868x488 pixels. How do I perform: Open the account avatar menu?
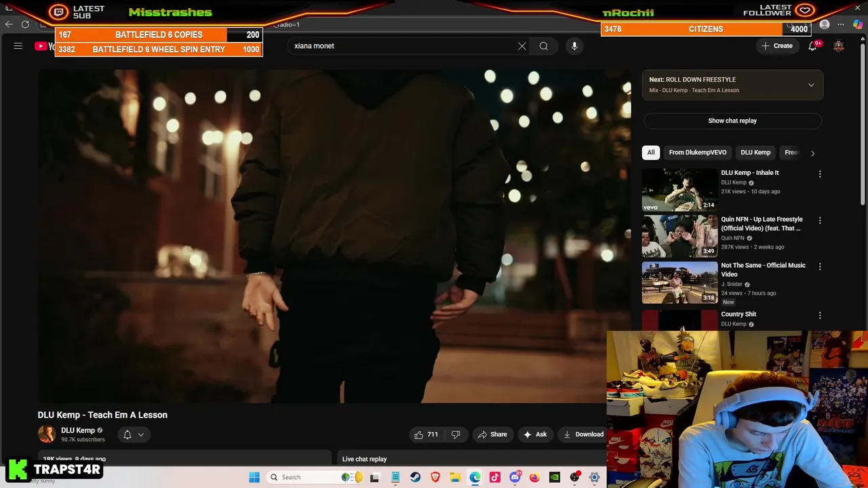pos(839,46)
